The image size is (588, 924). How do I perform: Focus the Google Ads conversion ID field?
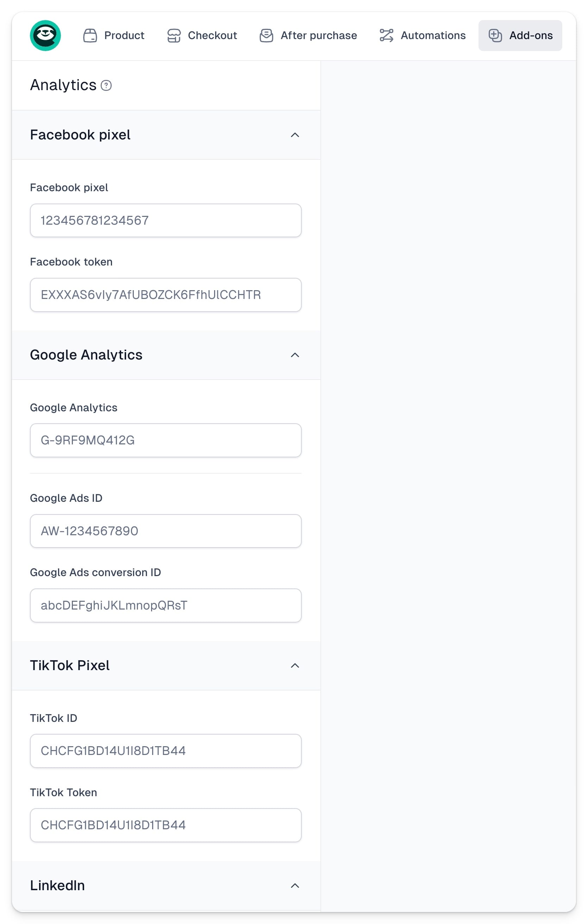(x=166, y=605)
